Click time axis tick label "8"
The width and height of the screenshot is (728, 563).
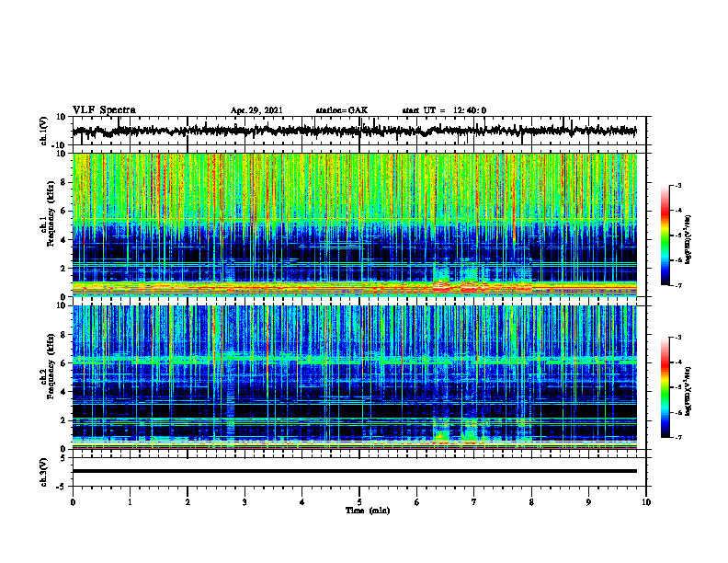point(531,502)
